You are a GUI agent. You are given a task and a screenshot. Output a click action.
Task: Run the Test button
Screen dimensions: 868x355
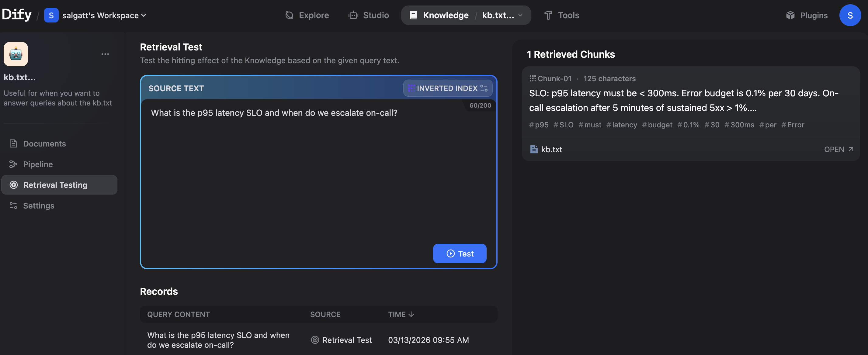click(x=460, y=253)
